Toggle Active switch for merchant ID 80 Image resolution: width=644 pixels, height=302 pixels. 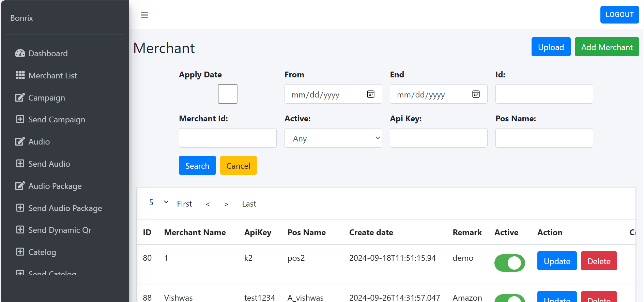tap(509, 263)
